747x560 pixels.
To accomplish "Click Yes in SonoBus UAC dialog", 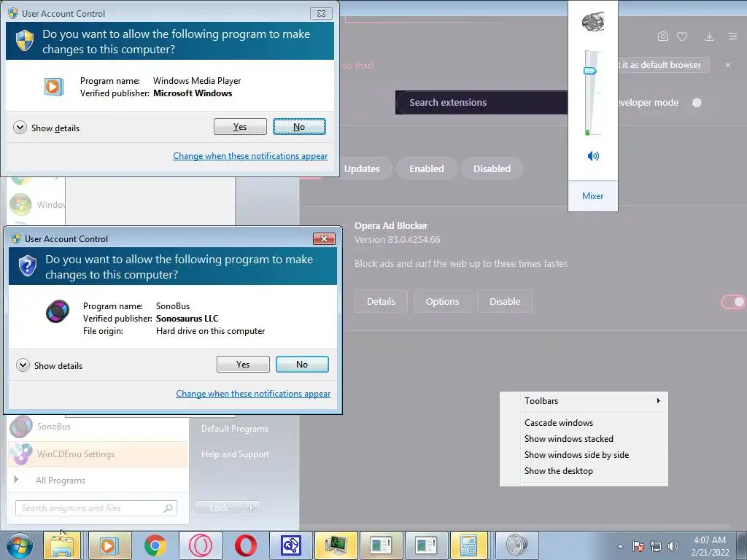I will point(243,365).
